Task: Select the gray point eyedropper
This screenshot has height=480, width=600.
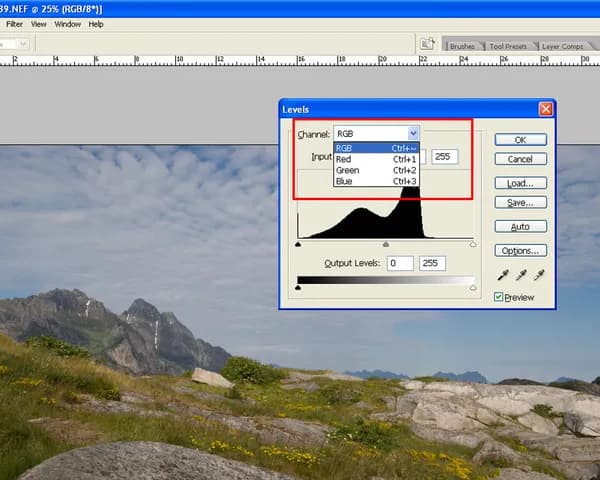Action: 522,275
